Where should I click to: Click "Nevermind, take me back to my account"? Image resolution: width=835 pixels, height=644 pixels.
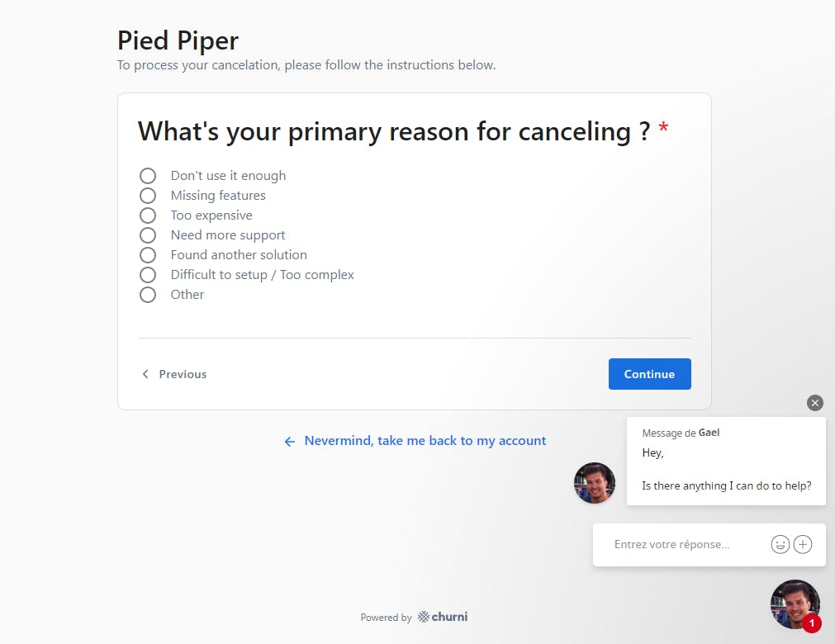coord(425,441)
